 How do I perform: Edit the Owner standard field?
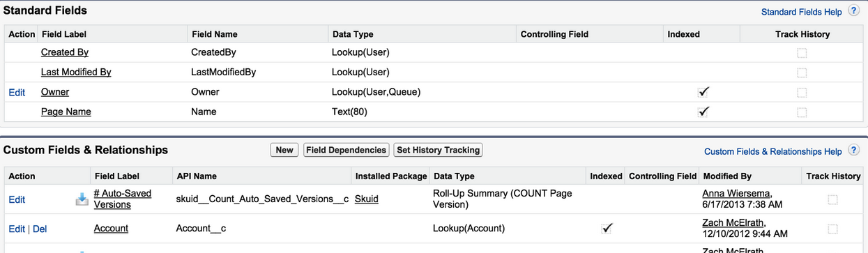[x=17, y=92]
